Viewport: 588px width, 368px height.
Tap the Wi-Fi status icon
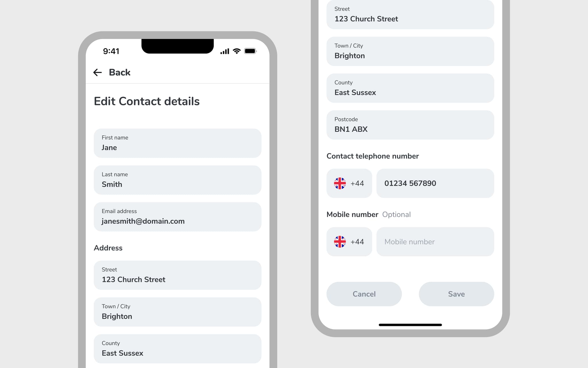point(237,51)
